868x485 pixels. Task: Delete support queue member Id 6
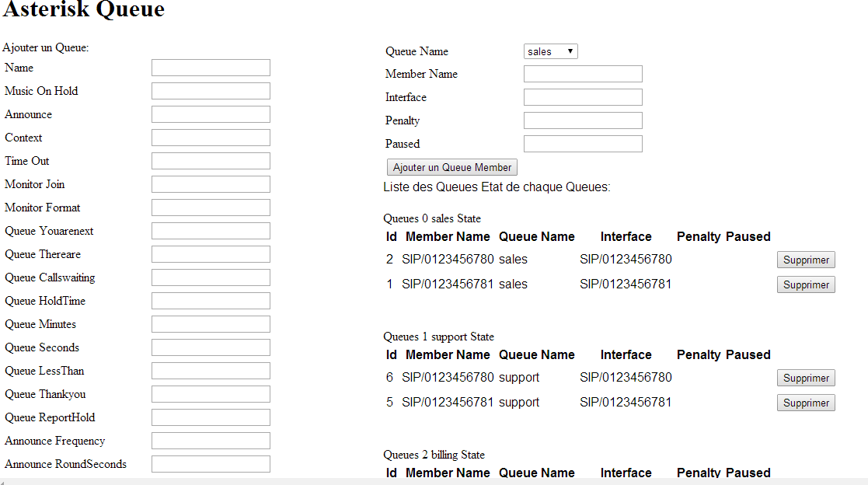pyautogui.click(x=805, y=379)
